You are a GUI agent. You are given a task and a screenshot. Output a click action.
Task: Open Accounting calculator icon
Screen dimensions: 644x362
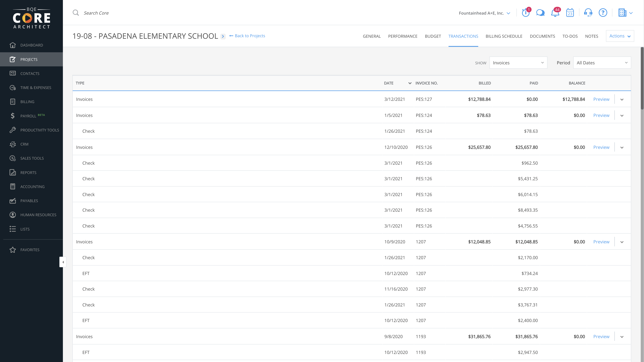tap(13, 186)
